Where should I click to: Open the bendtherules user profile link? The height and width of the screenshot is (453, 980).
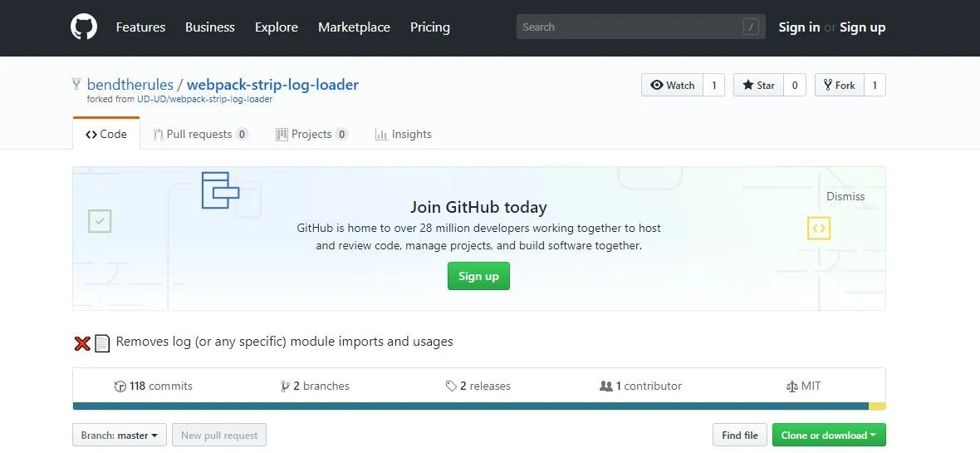[x=130, y=85]
